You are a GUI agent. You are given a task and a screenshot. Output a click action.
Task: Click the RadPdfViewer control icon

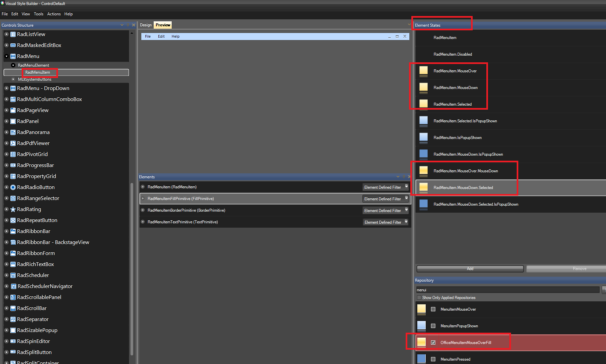13,143
